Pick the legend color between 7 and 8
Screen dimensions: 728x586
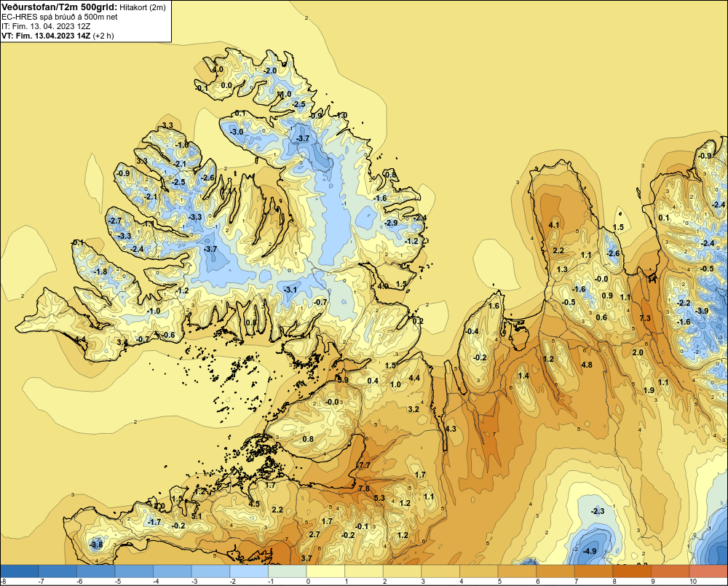point(593,571)
